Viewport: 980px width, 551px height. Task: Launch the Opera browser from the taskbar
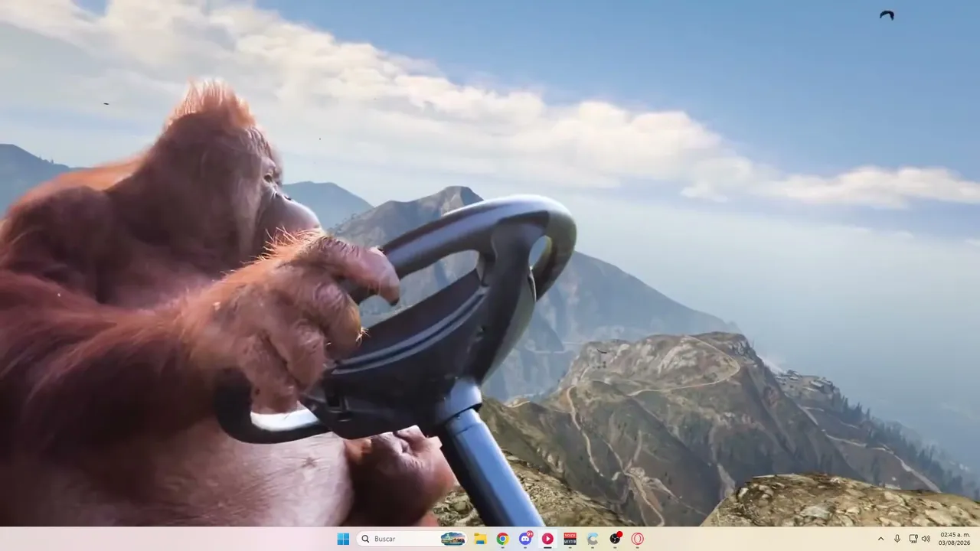638,539
